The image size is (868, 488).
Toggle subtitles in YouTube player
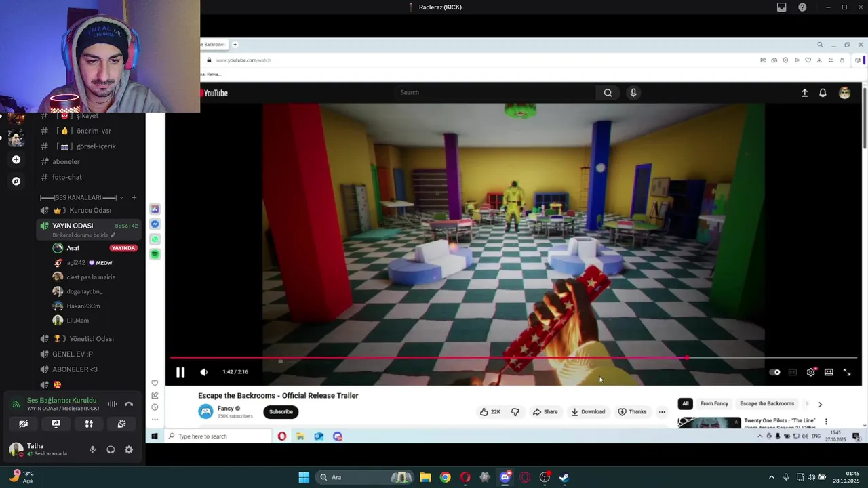(793, 372)
